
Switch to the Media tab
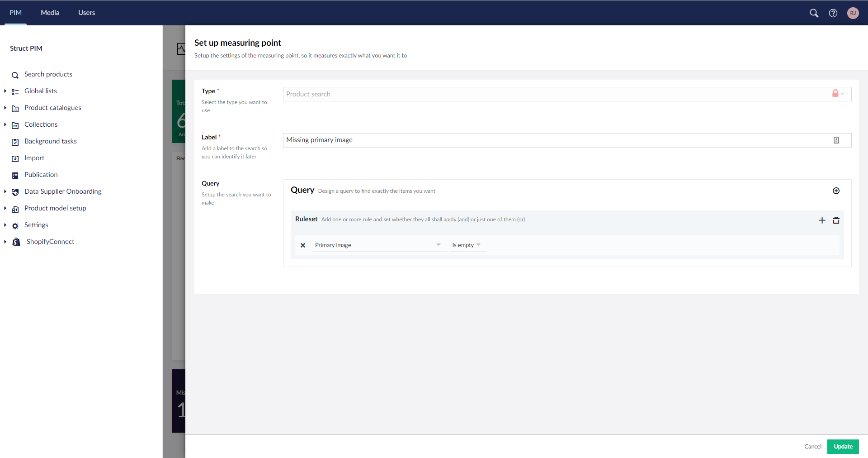50,13
